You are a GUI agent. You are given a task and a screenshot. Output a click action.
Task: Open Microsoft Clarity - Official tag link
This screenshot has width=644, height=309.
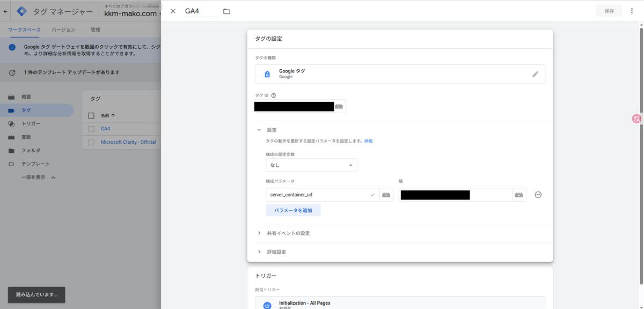tap(128, 142)
